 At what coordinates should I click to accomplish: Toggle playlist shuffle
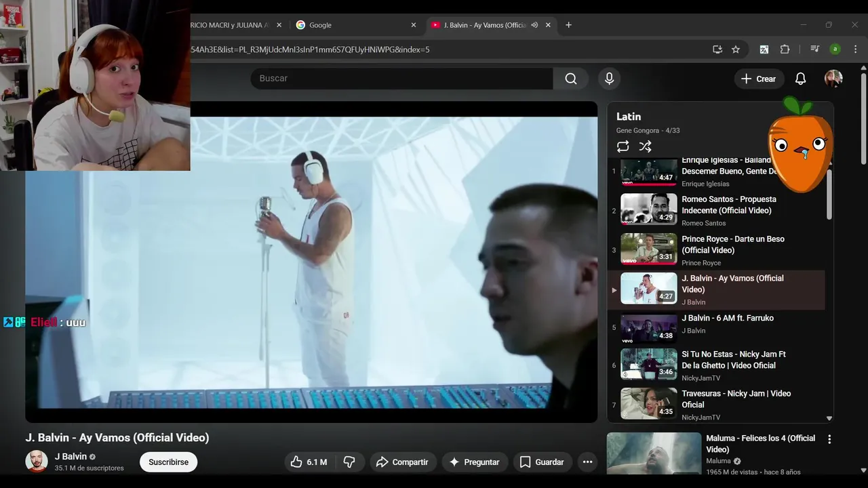click(x=645, y=146)
